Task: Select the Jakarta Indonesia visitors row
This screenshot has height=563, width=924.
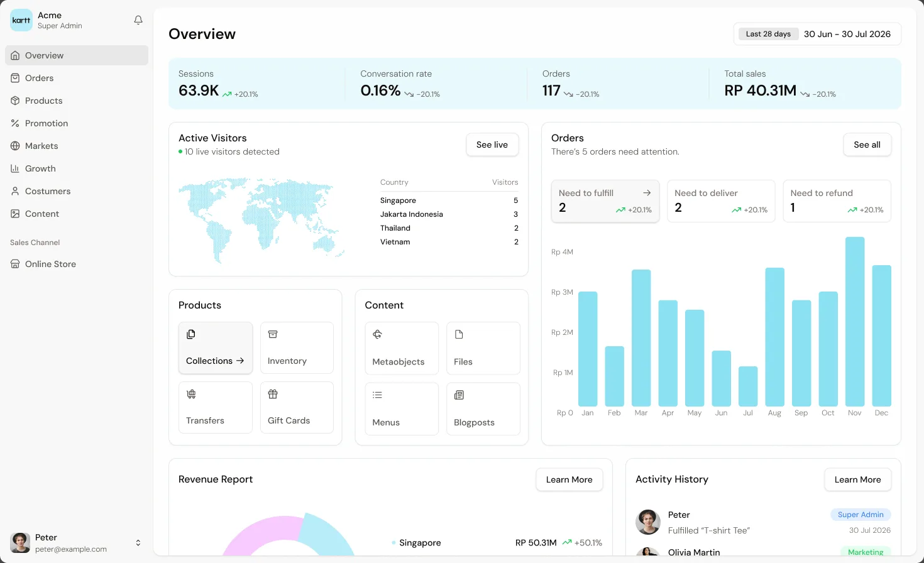Action: pyautogui.click(x=449, y=214)
